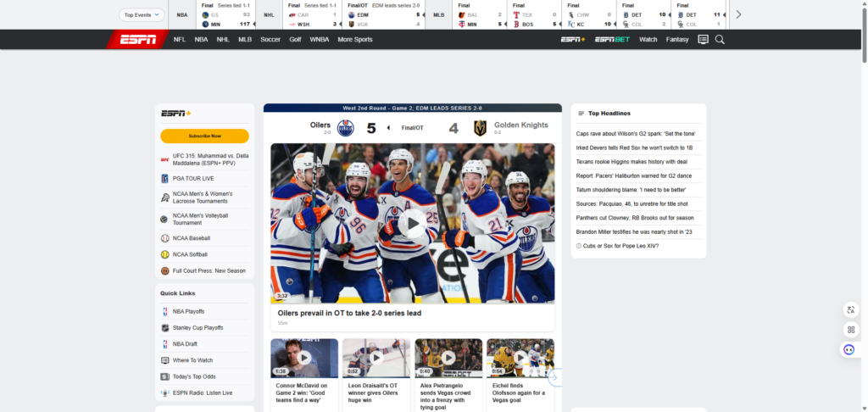This screenshot has height=412, width=868.
Task: Click the ESPN+ logo in the sidebar card
Action: (176, 113)
